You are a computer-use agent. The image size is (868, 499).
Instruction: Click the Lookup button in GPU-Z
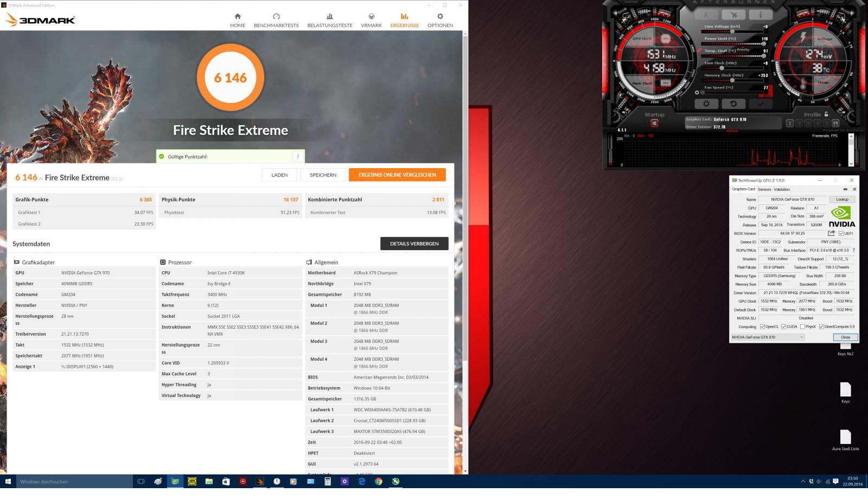(842, 199)
